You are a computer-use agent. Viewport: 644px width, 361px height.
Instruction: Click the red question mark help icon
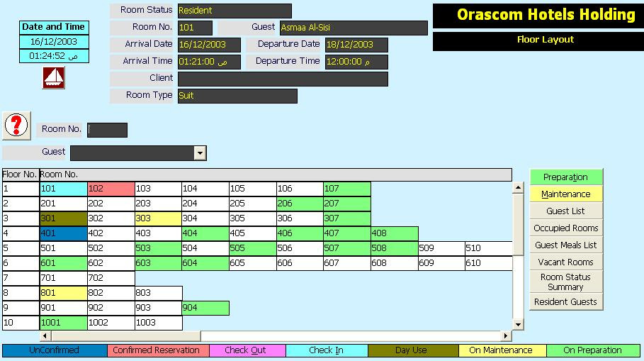(x=16, y=126)
